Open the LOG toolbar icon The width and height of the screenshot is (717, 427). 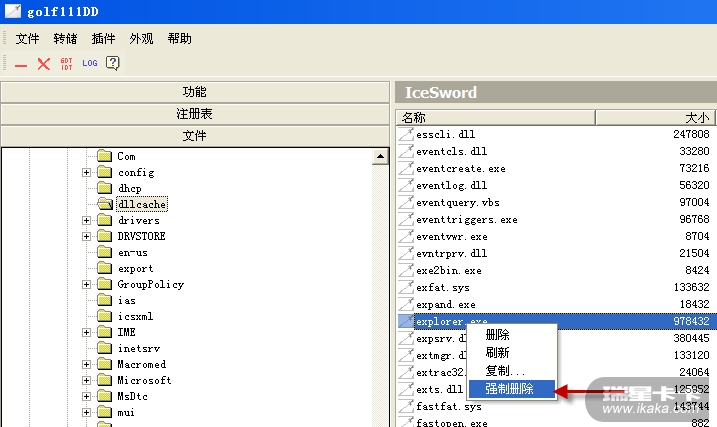point(90,63)
